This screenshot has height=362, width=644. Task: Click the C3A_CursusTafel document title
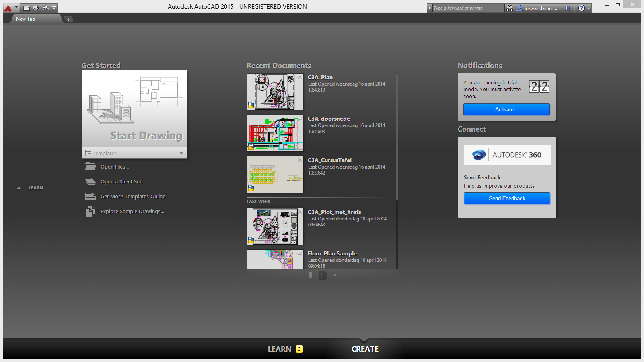pos(329,160)
